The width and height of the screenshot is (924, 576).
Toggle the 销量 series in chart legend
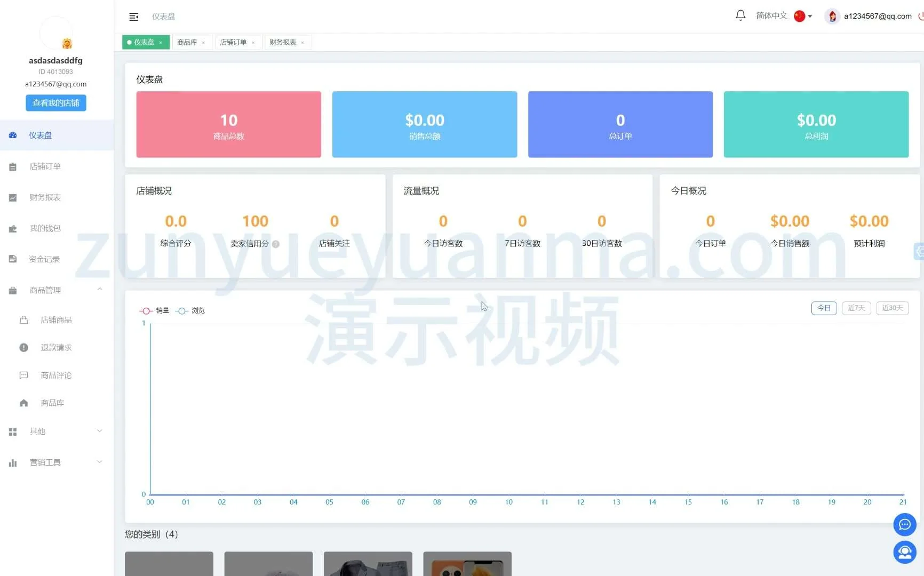(154, 311)
